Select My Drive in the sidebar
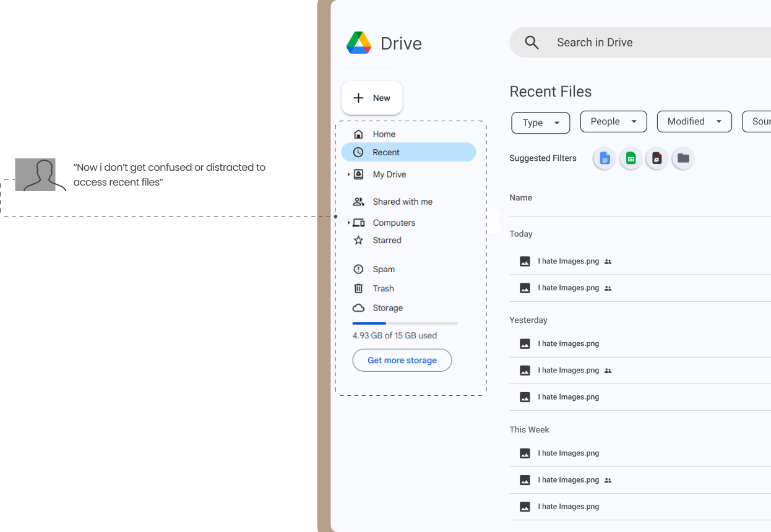Screen dimensions: 771x532 (x=389, y=174)
